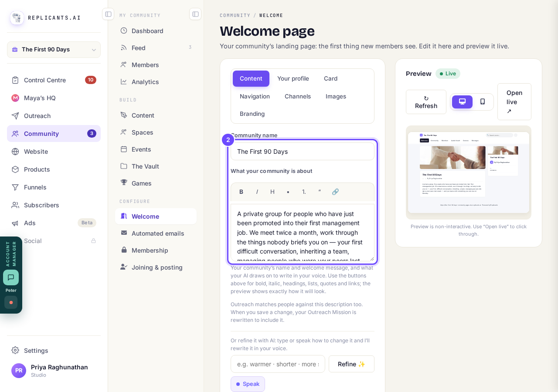This screenshot has width=558, height=392.
Task: Switch to the Channels tab
Action: pos(298,96)
